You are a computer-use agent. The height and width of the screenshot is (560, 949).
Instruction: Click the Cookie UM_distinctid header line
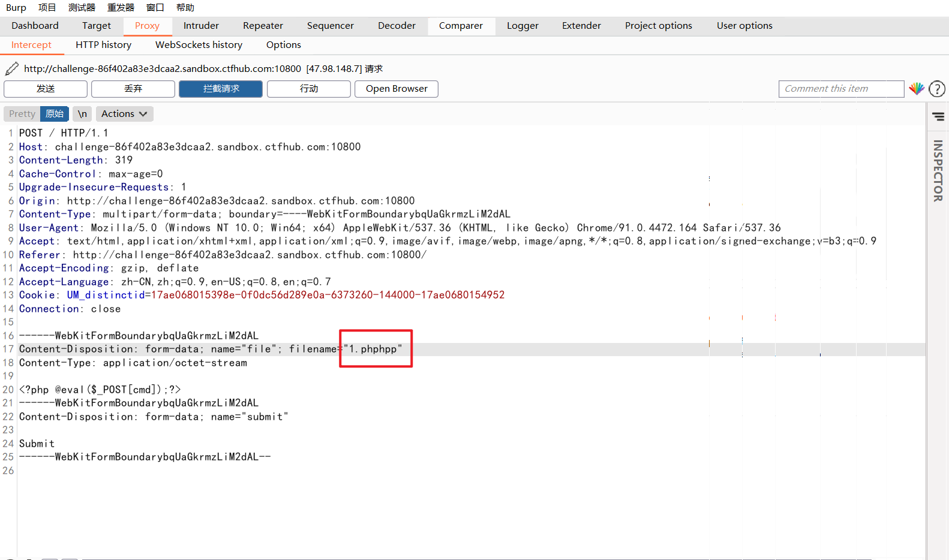pyautogui.click(x=262, y=295)
